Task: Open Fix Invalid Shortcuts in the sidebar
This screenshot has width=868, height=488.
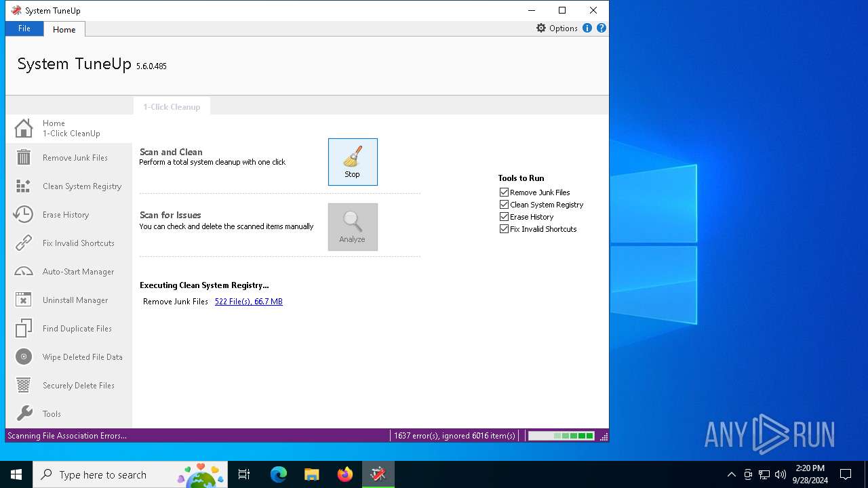Action: (69, 243)
